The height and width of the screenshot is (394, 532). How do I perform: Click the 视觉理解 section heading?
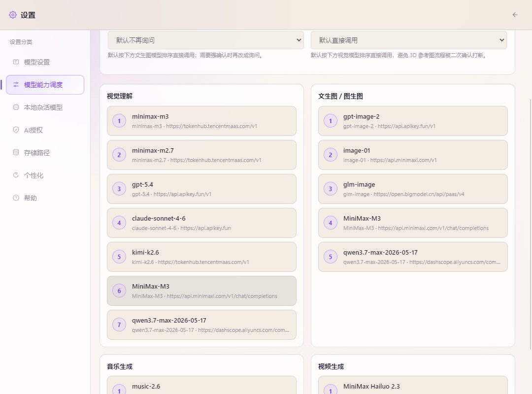(119, 96)
